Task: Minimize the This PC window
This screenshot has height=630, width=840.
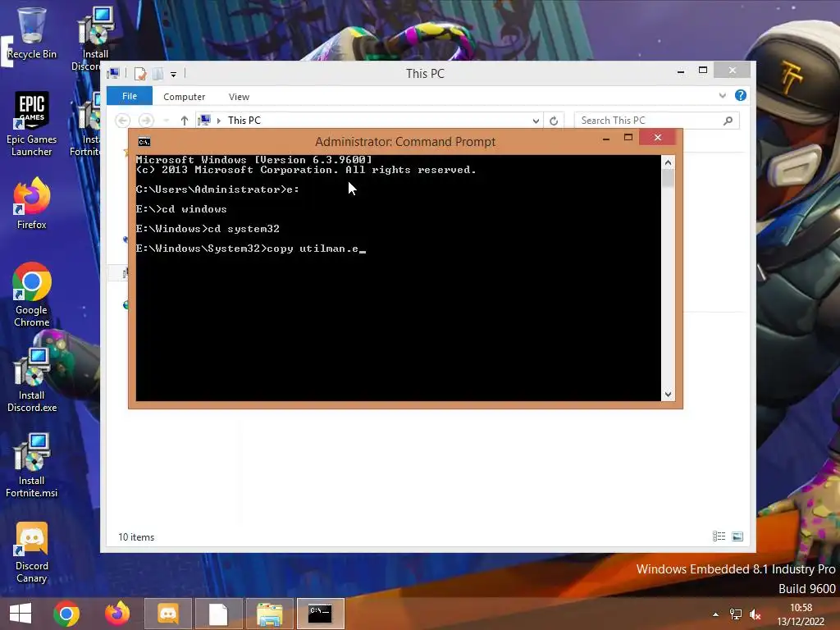Action: 681,71
